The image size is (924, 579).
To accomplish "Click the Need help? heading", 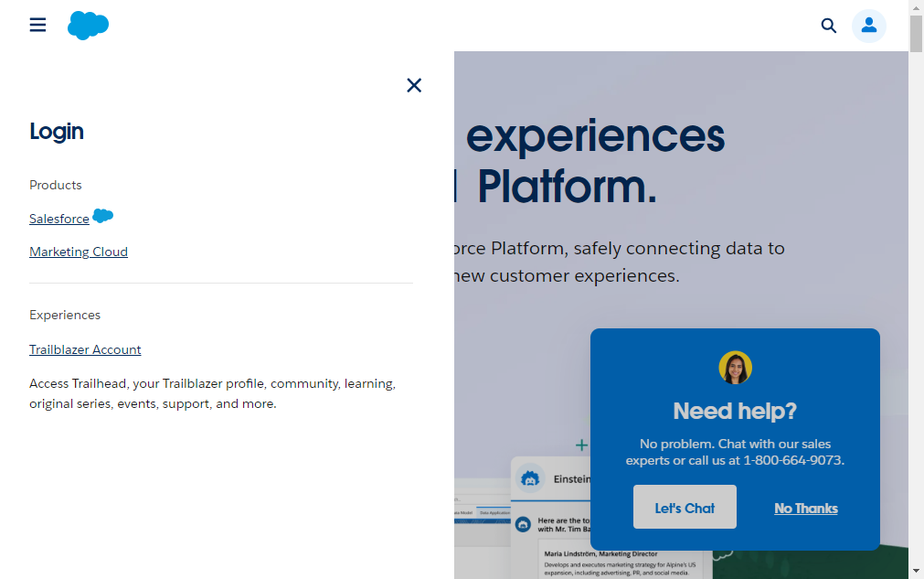I will [735, 411].
